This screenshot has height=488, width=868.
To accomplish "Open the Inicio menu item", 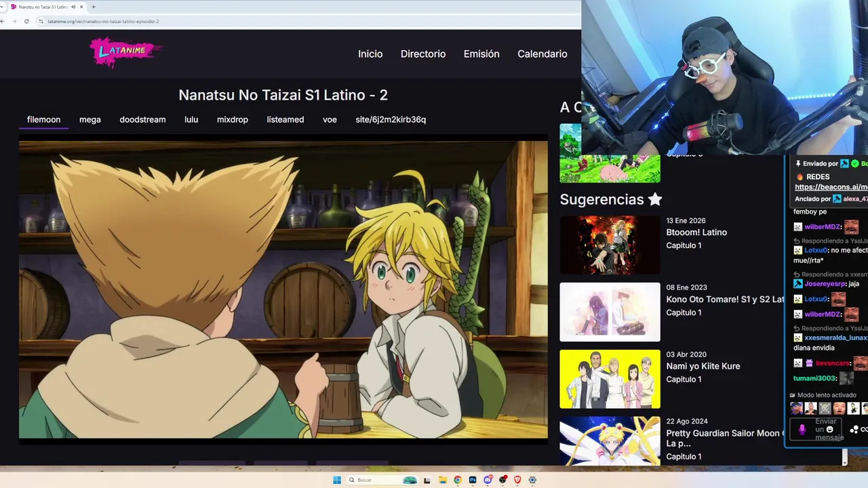I will tap(370, 54).
